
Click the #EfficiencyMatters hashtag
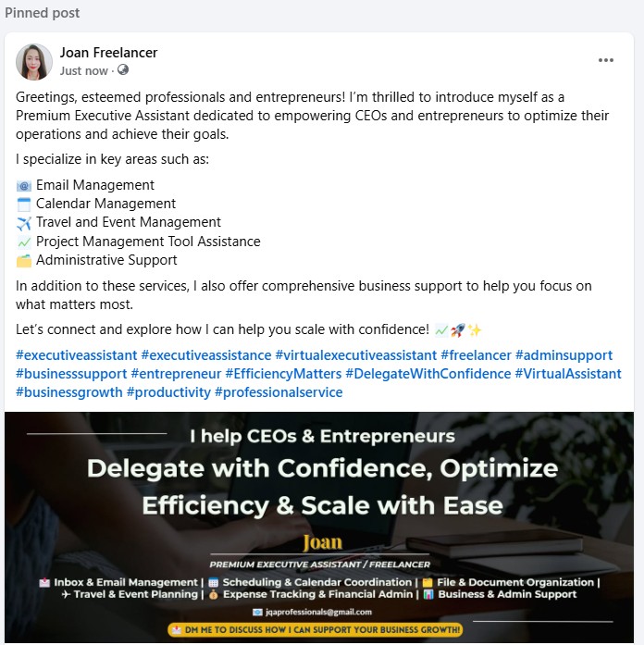283,374
